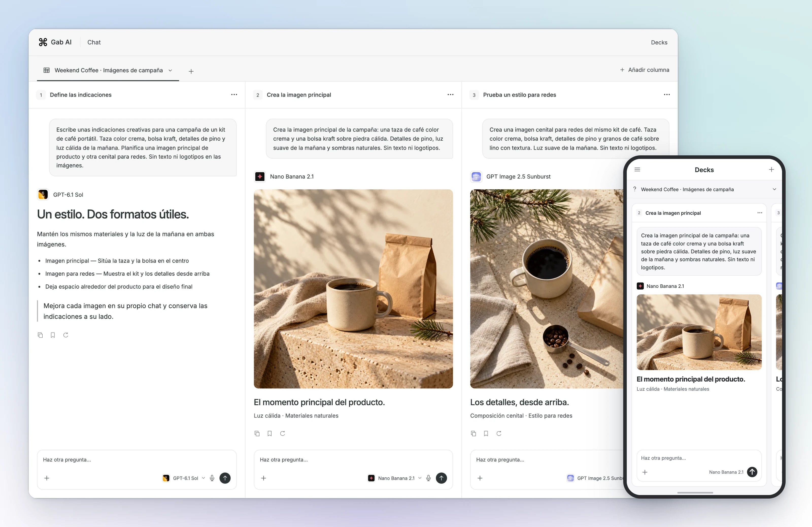Copy the GPT-6.1 Sol response
Screen dimensions: 812x527
pos(40,335)
